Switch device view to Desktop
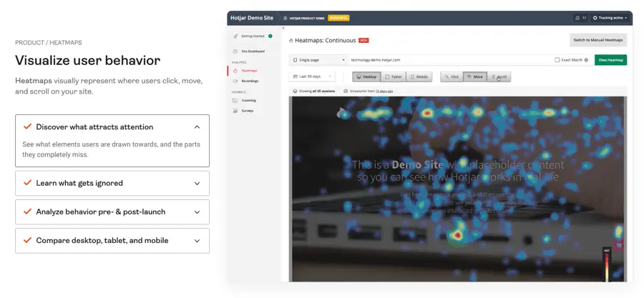Viewport: 644px width, 298px height. (366, 76)
